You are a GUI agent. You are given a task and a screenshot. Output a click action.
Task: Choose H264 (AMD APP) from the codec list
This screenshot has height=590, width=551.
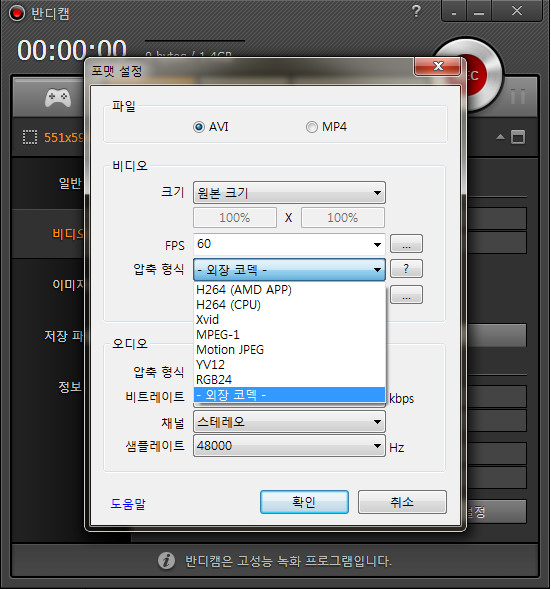coord(289,290)
